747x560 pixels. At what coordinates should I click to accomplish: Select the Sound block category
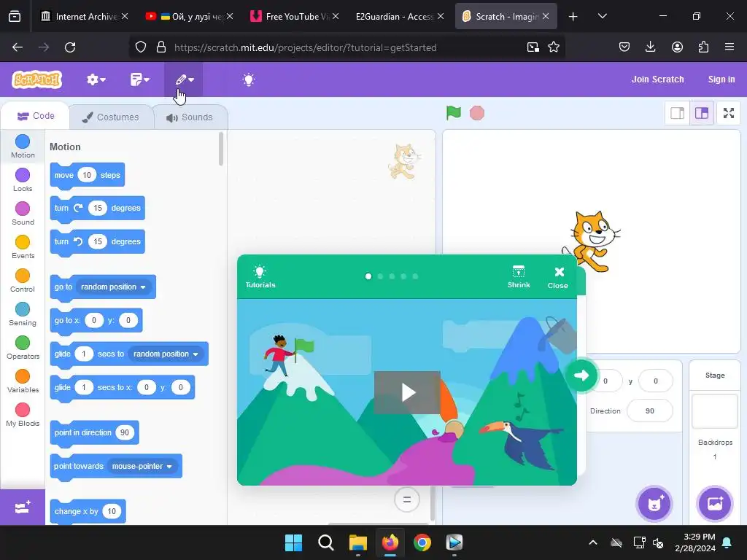[x=23, y=214]
